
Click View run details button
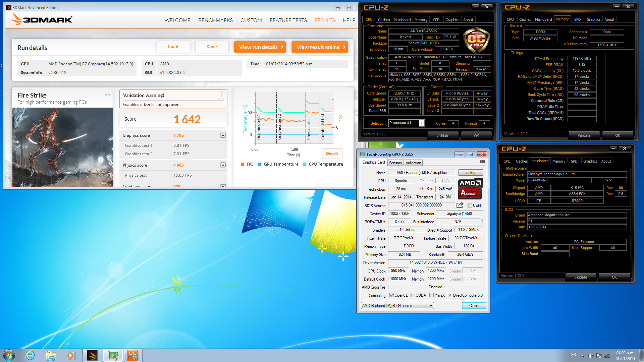click(260, 47)
